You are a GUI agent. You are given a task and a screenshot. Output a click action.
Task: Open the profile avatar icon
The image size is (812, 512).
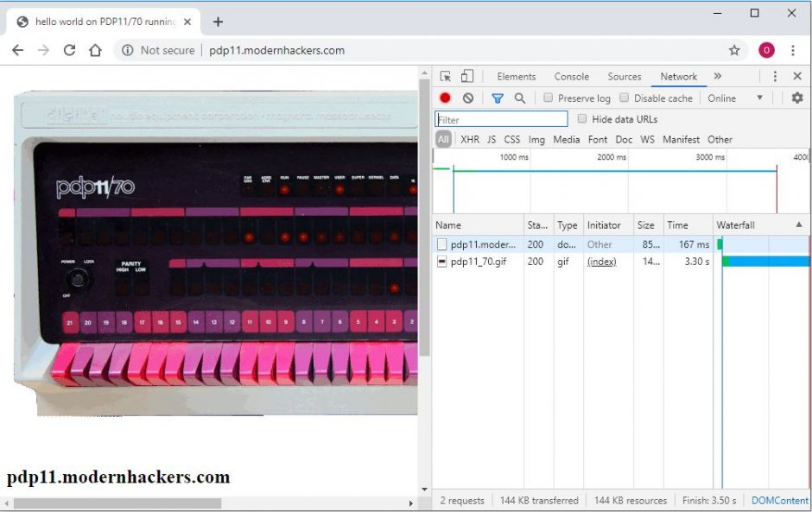[x=766, y=50]
